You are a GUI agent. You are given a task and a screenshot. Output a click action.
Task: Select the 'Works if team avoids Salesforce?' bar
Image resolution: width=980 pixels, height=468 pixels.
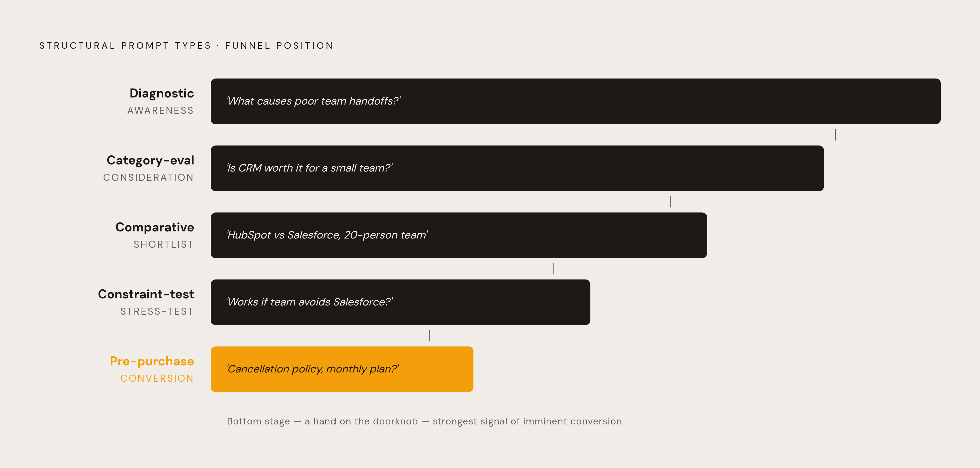click(x=400, y=302)
